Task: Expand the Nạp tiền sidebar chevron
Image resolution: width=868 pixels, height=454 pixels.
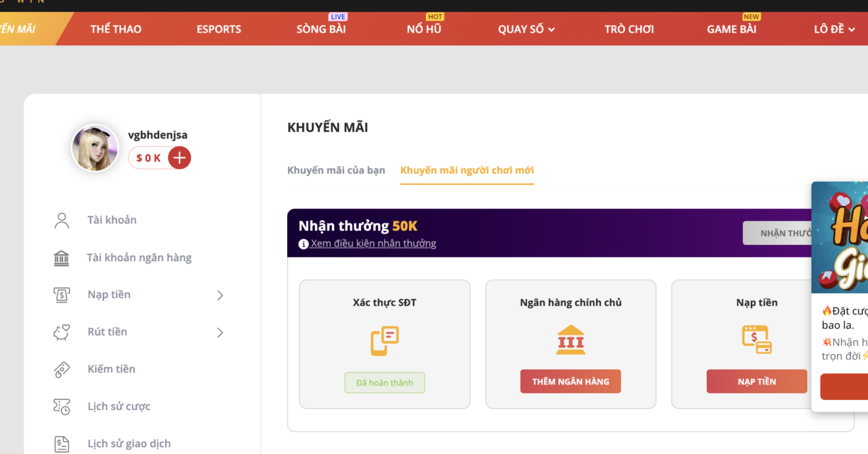Action: click(219, 295)
